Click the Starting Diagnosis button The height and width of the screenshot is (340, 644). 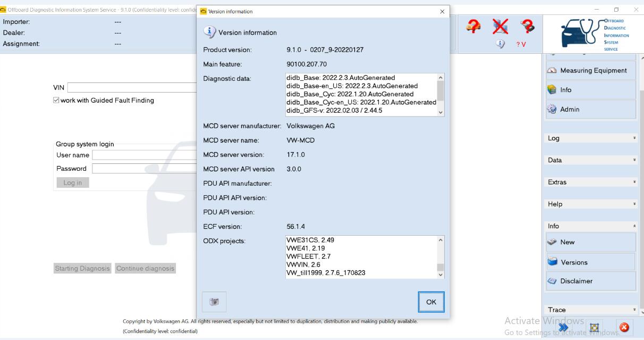point(83,269)
